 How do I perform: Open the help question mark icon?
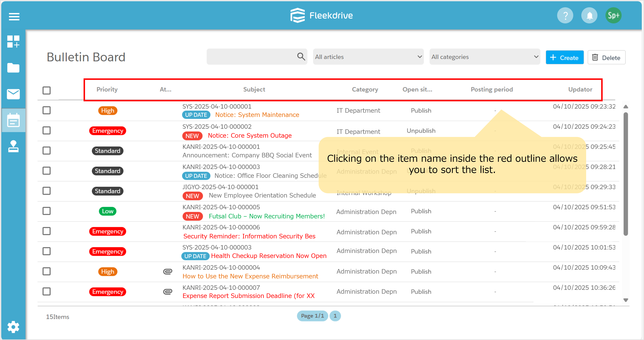[x=565, y=15]
